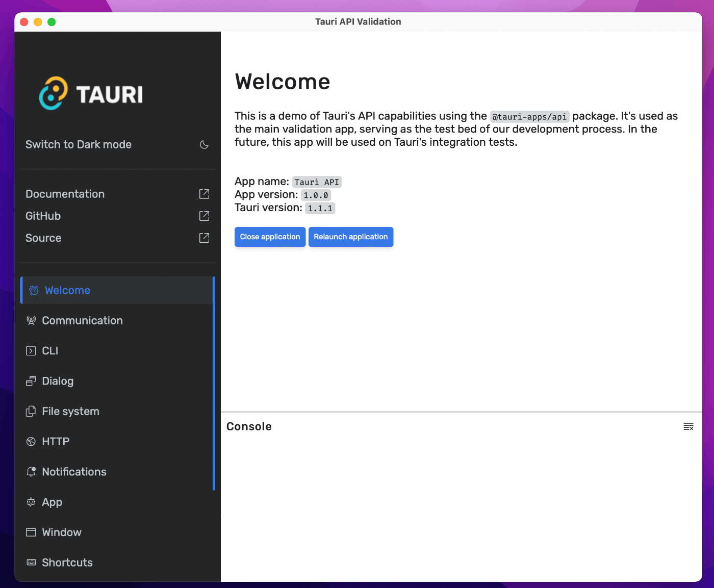The image size is (714, 588).
Task: Open the Source external link icon
Action: (x=204, y=238)
